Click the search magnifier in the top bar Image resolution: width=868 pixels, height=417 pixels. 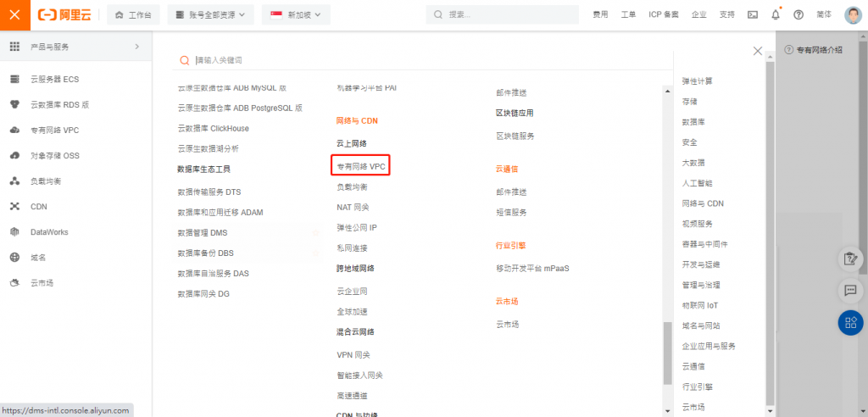(438, 15)
